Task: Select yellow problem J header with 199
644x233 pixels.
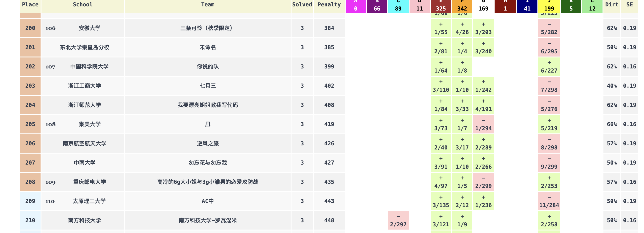Action: click(549, 6)
